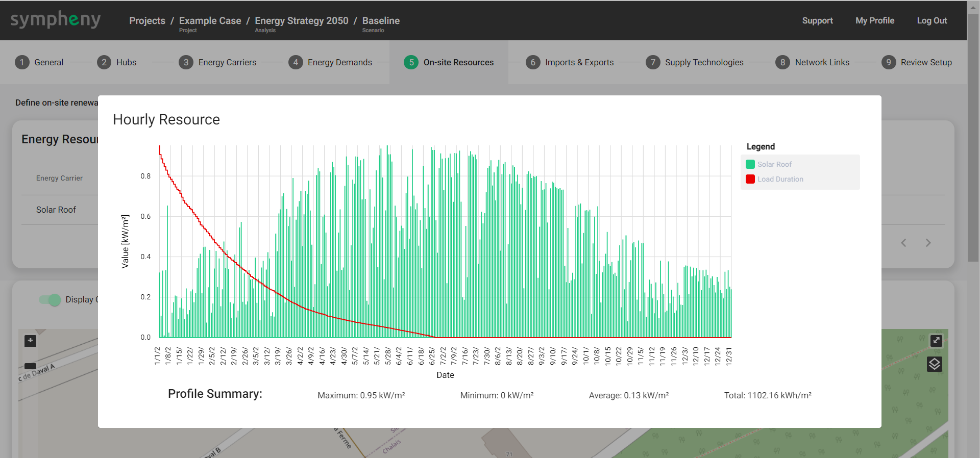980x458 pixels.
Task: Open the Energy Strategy 2050 analysis breadcrumb
Action: (x=301, y=21)
